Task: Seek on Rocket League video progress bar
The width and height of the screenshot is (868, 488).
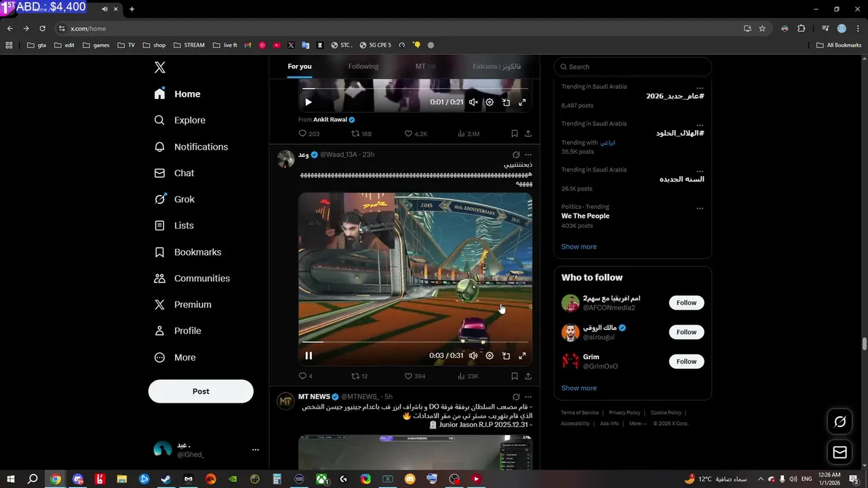Action: tap(415, 342)
